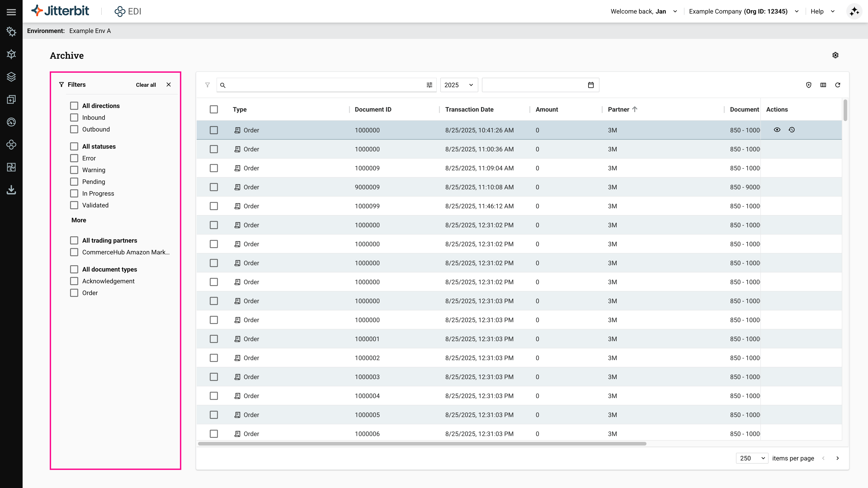Open the hamburger navigation menu
868x488 pixels.
click(11, 12)
